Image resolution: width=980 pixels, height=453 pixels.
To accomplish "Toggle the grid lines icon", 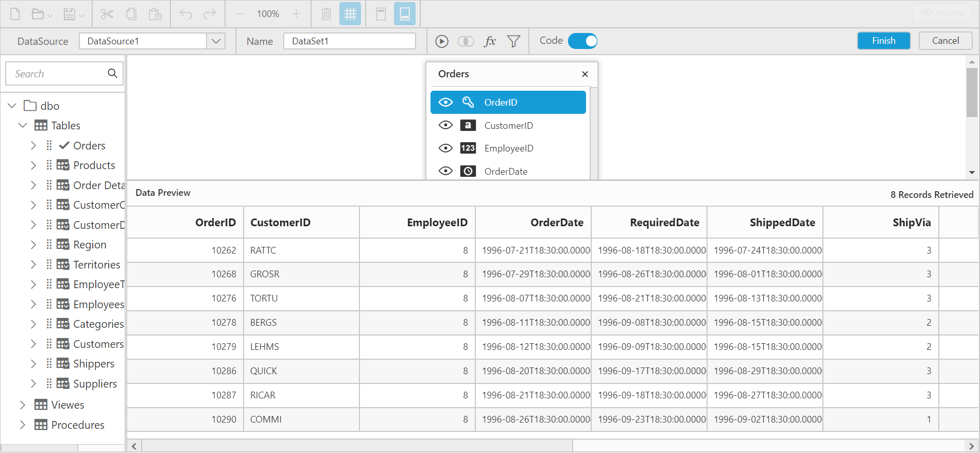I will point(350,14).
